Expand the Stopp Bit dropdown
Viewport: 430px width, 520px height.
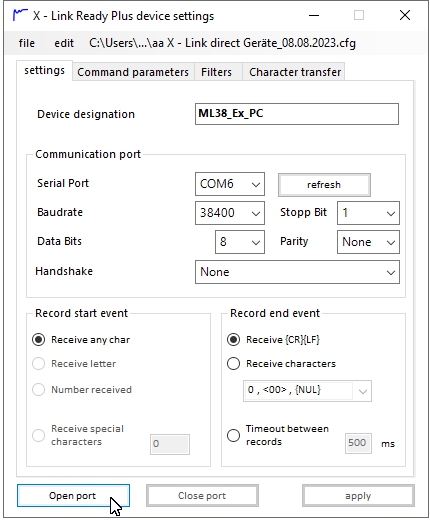coord(368,213)
